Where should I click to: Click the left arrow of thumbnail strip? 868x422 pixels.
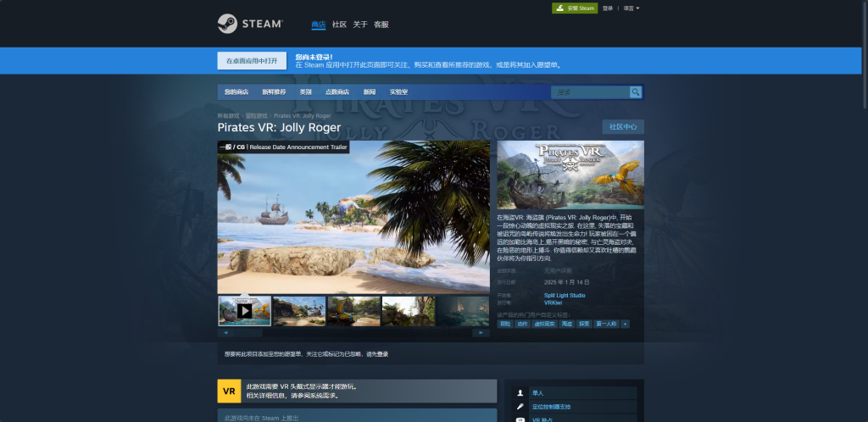[x=225, y=333]
